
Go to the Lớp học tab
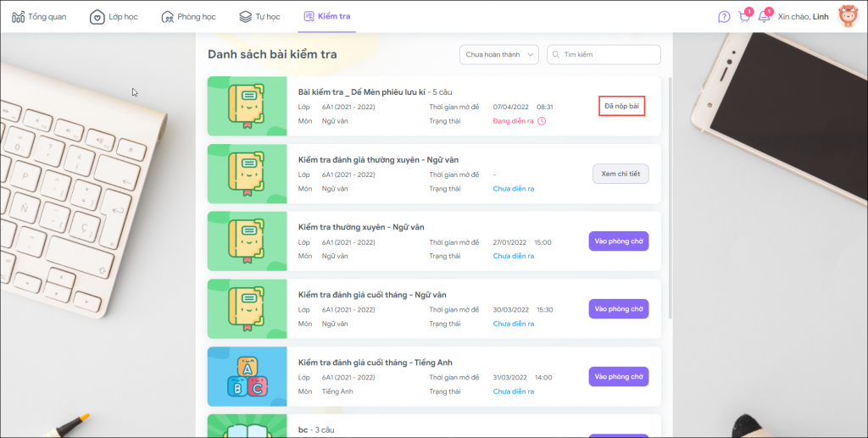(x=114, y=17)
